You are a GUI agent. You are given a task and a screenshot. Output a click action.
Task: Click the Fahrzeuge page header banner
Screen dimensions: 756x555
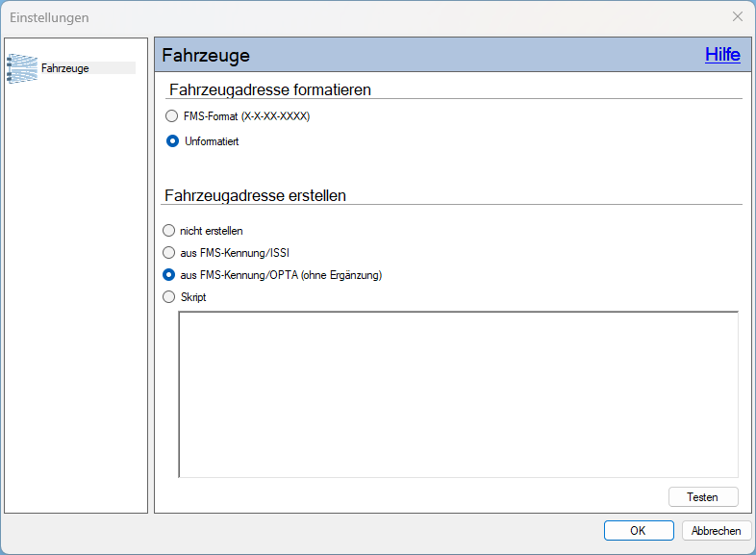[x=452, y=55]
